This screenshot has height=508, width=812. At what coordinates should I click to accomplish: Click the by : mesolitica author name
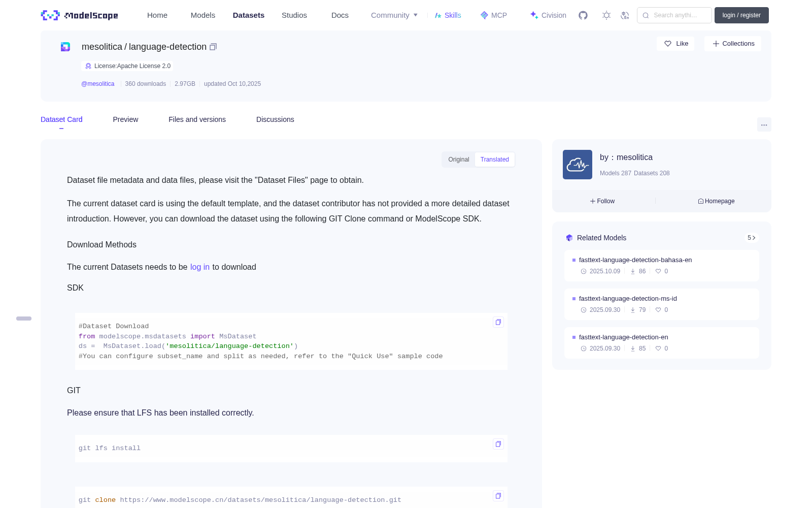tap(626, 157)
